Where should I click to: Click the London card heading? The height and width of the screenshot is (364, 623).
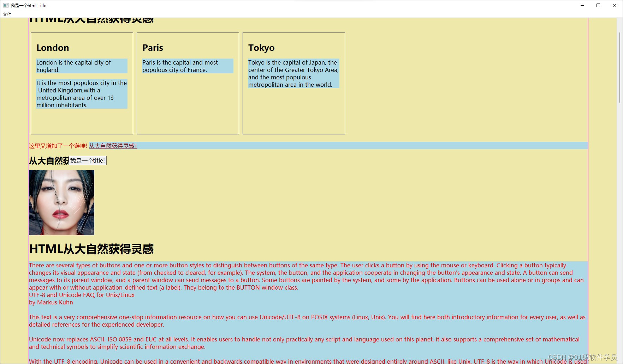click(53, 48)
